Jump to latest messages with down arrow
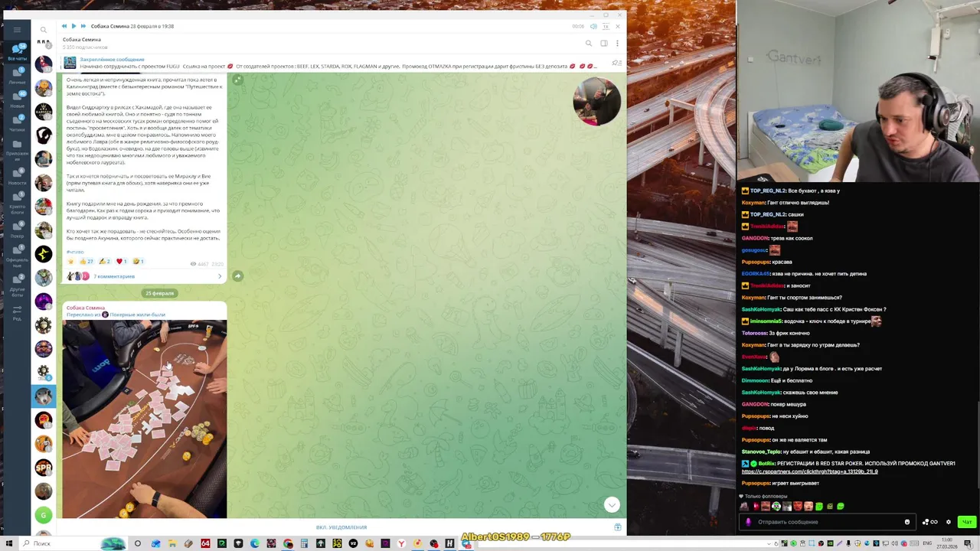The image size is (980, 551). [x=611, y=504]
